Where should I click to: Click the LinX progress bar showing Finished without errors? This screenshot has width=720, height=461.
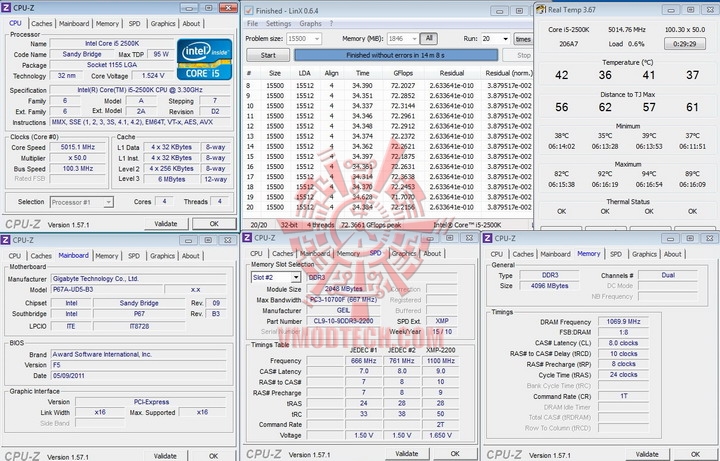pyautogui.click(x=396, y=55)
